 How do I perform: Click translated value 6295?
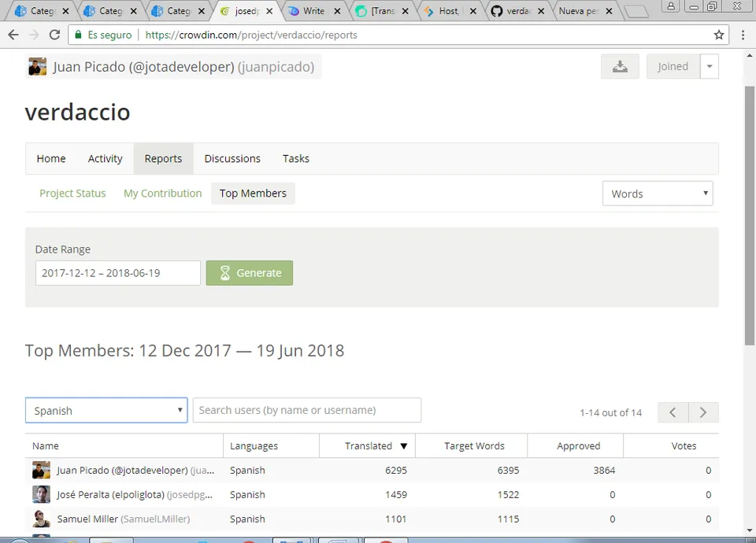click(396, 471)
